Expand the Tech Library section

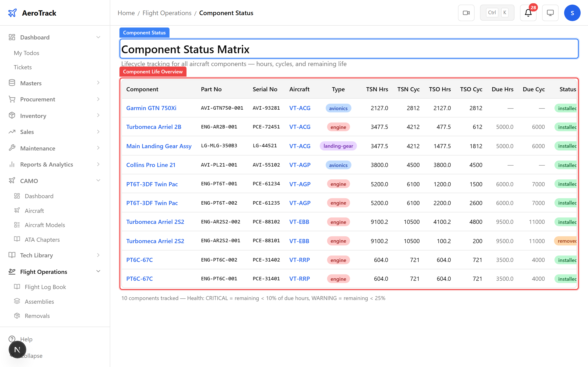coord(98,255)
